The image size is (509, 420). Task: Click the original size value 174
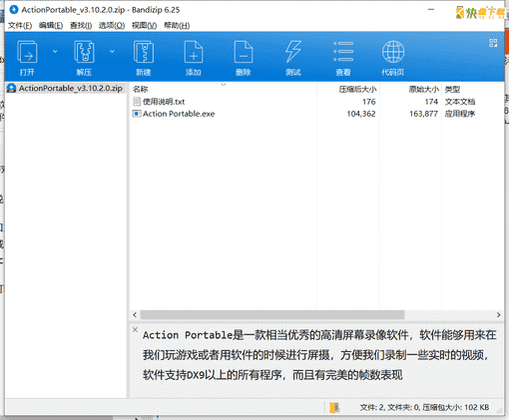[x=431, y=102]
